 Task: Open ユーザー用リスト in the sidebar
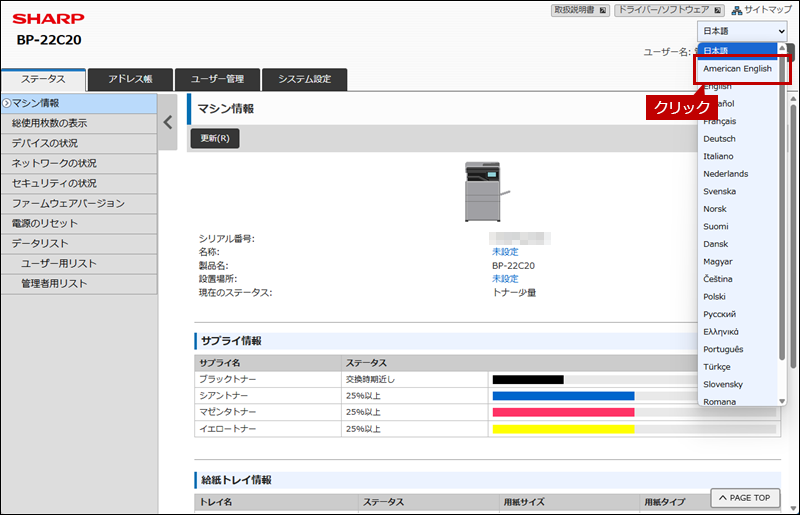click(x=79, y=264)
